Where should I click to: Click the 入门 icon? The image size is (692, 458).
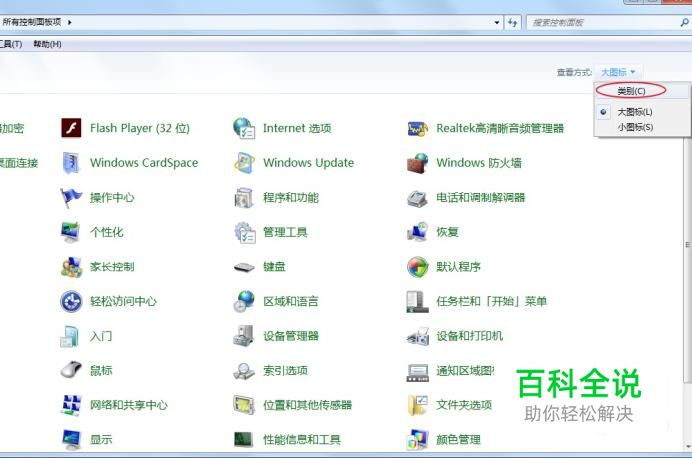pos(70,336)
